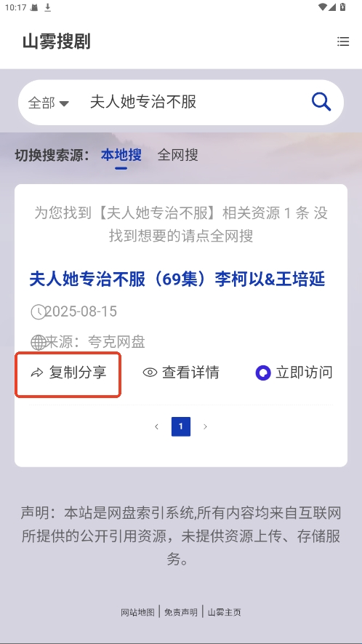
Task: Tap the globe icon beside source
Action: (39, 342)
